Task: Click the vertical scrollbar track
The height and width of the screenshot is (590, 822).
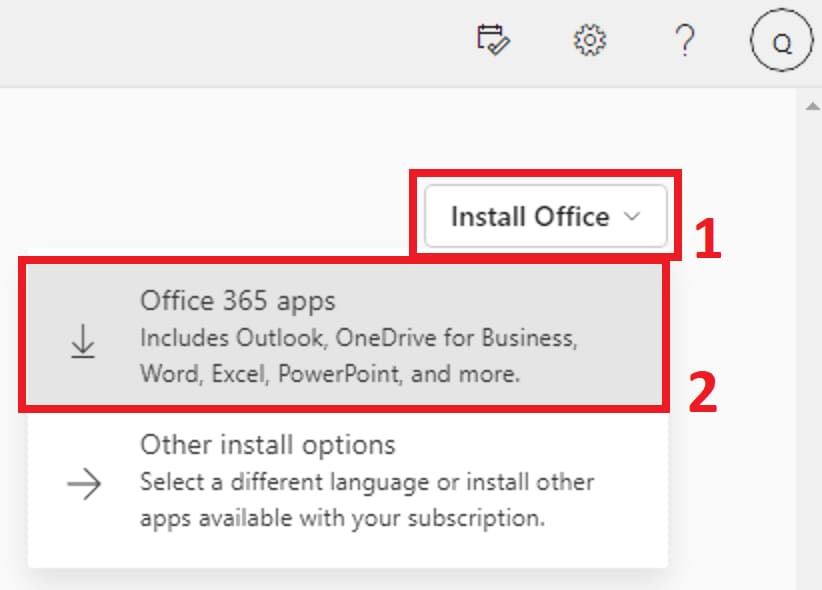Action: (x=808, y=350)
